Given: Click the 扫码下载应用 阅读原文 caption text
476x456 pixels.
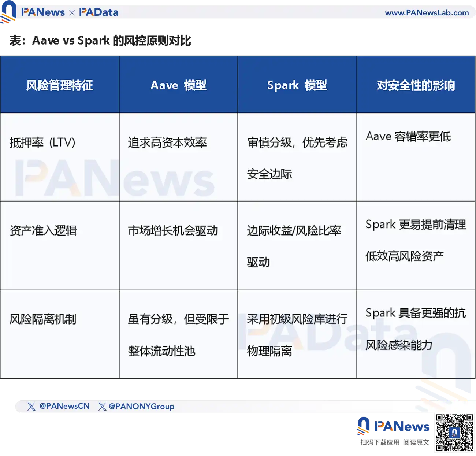Looking at the screenshot, I should [394, 442].
